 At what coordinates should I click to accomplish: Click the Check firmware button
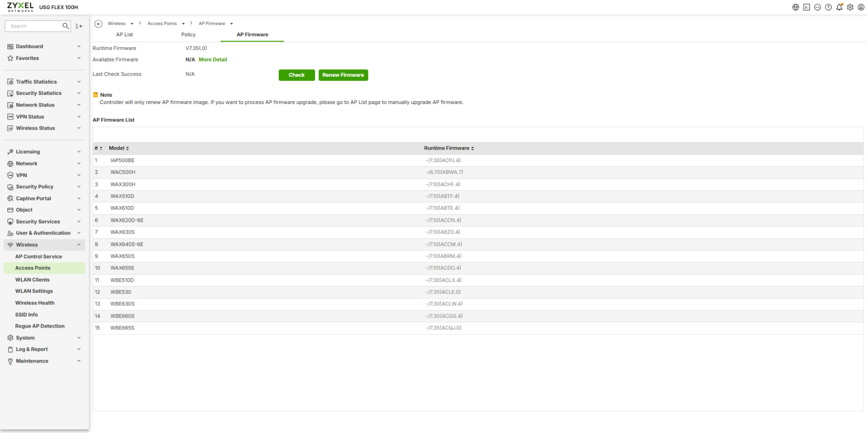click(x=297, y=75)
